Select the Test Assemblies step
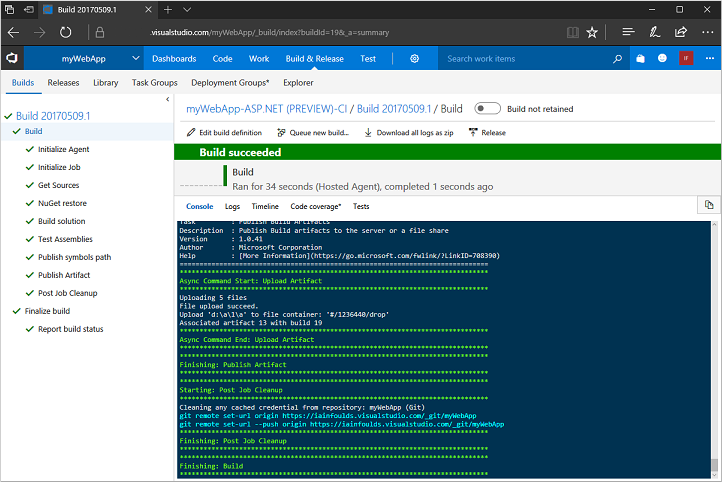The width and height of the screenshot is (722, 482). pos(65,239)
